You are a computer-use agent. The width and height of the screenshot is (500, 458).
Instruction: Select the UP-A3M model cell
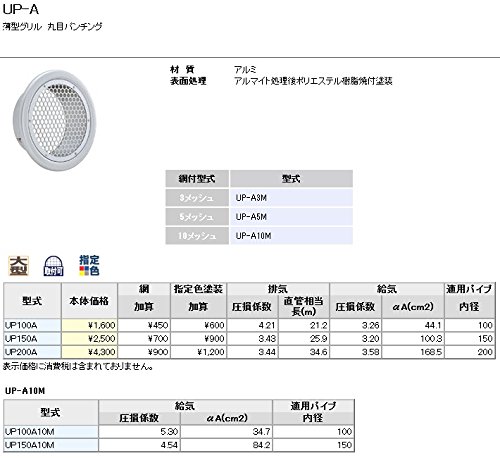click(291, 198)
